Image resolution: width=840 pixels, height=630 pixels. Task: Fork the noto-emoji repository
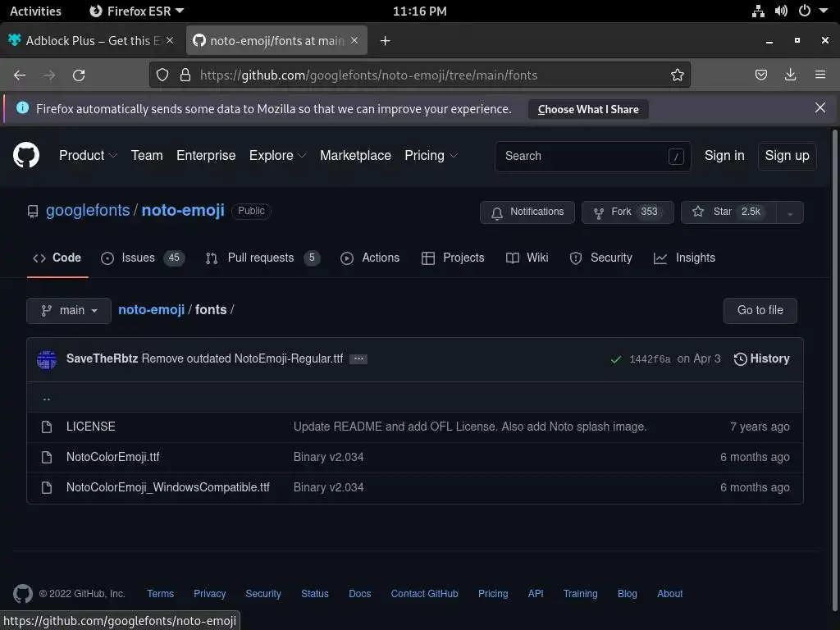628,212
